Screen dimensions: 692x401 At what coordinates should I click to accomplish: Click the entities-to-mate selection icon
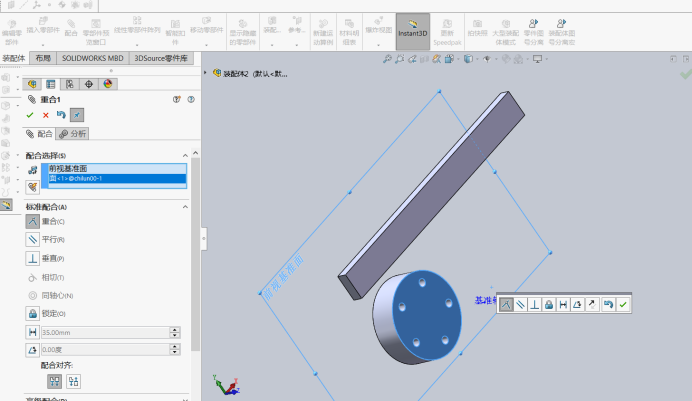pyautogui.click(x=32, y=170)
